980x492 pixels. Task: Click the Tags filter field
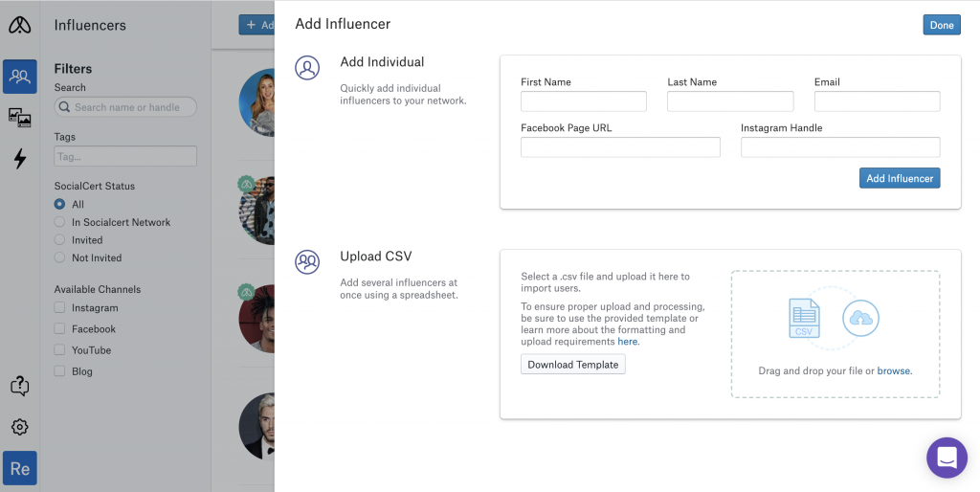tap(125, 156)
